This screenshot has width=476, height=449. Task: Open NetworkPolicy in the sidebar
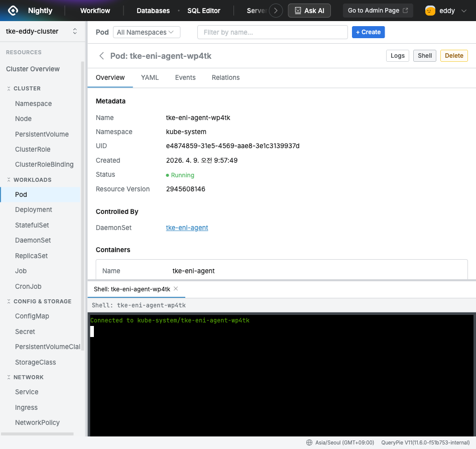pos(37,423)
